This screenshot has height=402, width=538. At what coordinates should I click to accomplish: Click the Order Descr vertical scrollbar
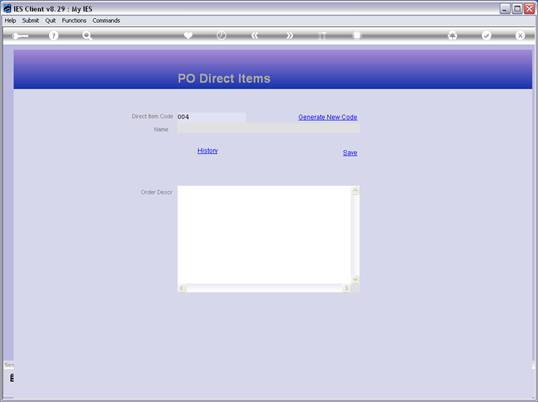355,235
